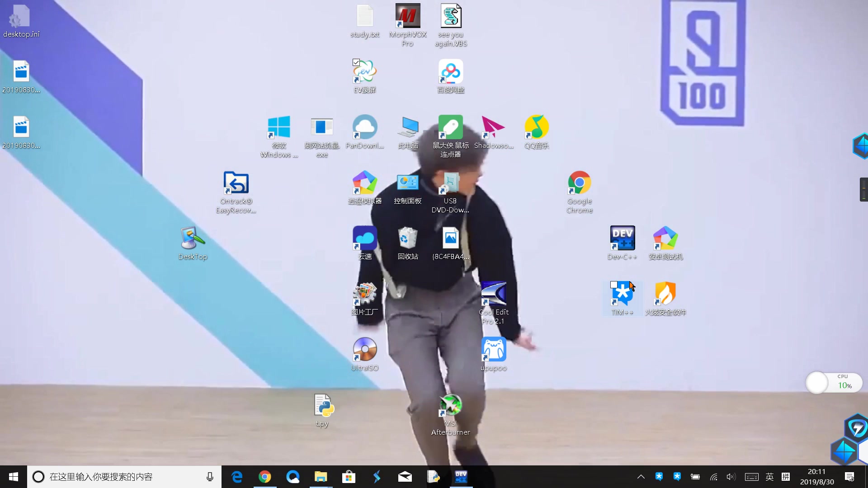868x488 pixels.
Task: Open the 回收站 recycle bin
Action: click(407, 238)
